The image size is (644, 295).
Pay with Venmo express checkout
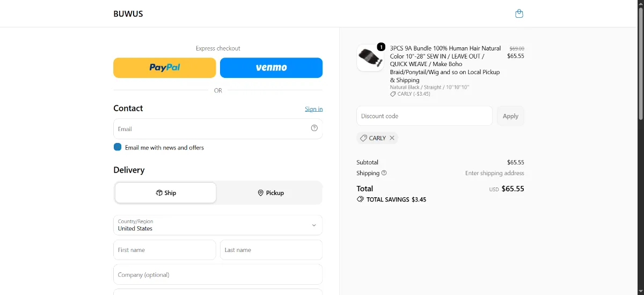click(272, 68)
